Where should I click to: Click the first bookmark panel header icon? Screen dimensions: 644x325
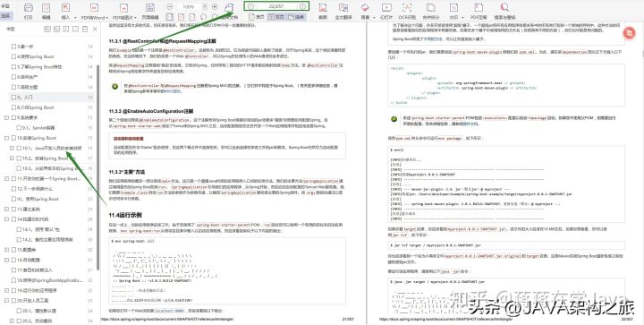[x=47, y=29]
